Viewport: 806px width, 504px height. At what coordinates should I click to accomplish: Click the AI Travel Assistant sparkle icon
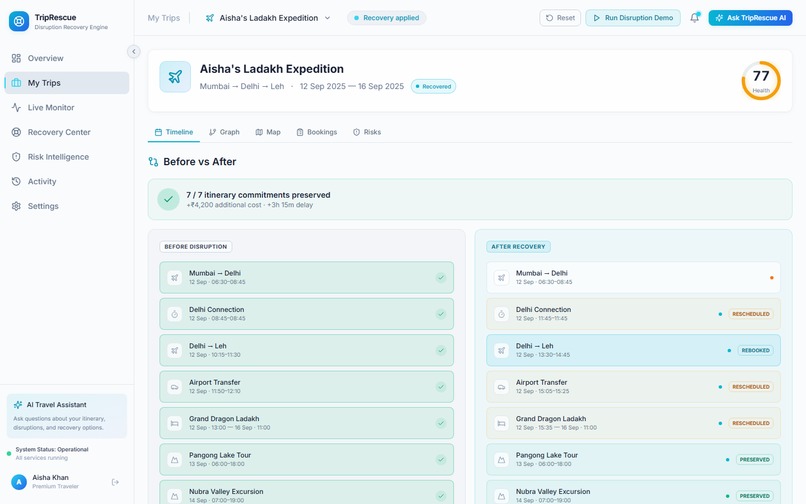click(x=18, y=405)
